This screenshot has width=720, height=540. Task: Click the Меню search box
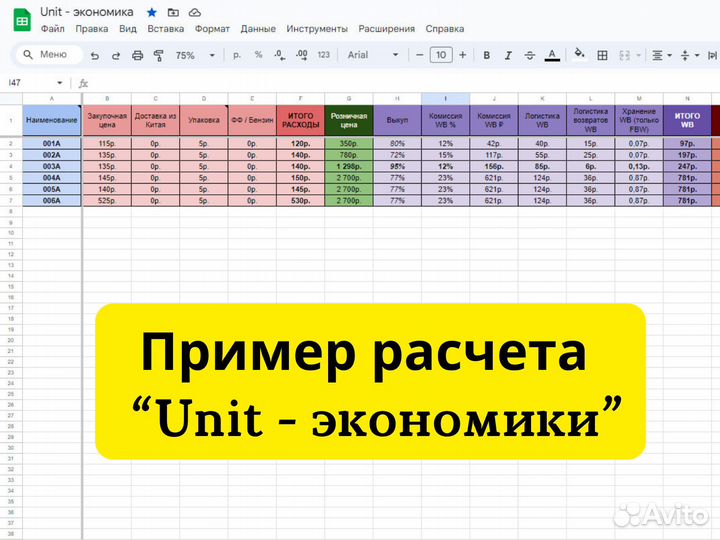click(x=50, y=55)
